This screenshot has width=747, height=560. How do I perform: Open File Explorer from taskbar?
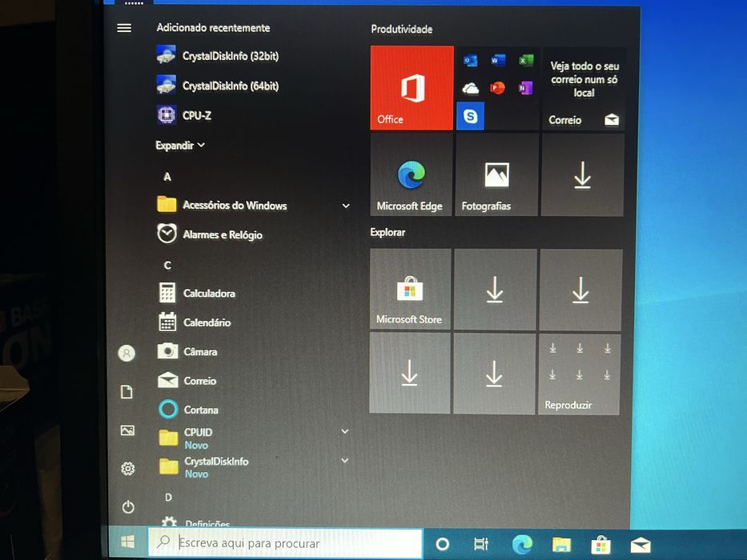(x=561, y=544)
